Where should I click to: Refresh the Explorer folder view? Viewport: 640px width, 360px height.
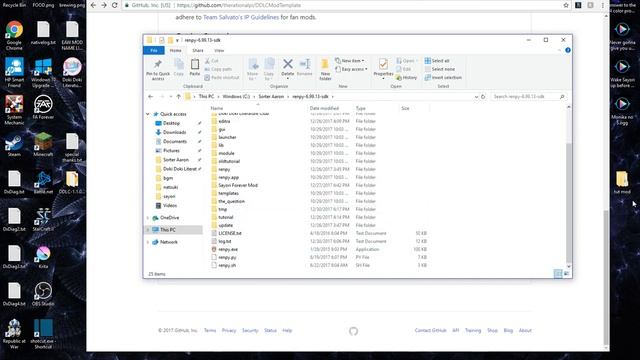(x=483, y=97)
